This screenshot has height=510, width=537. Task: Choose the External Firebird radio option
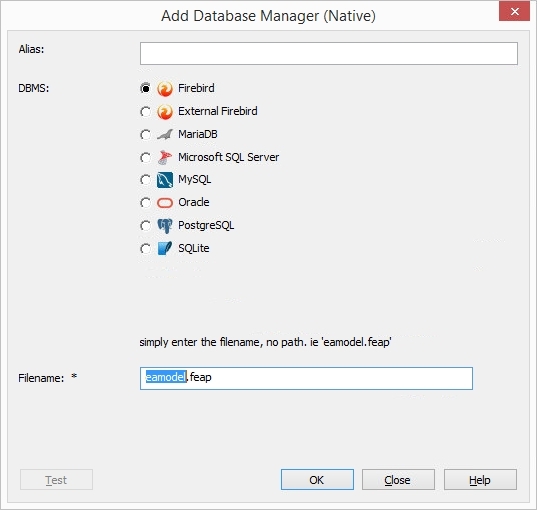(145, 112)
